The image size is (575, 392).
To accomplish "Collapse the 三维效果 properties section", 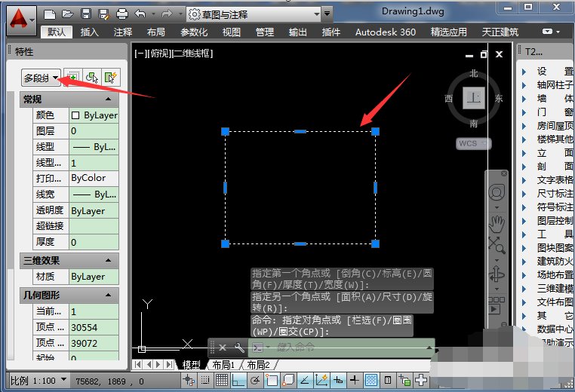I will tap(108, 261).
